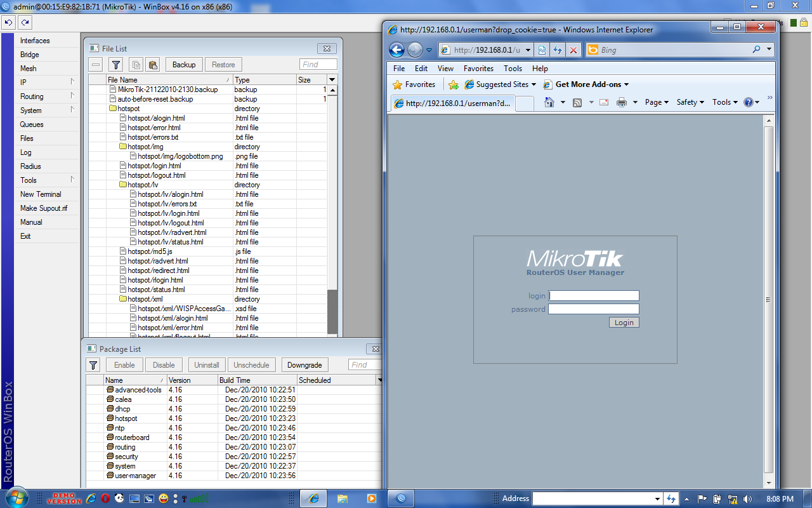The width and height of the screenshot is (812, 508).
Task: Click the yellow smiley icon in the taskbar
Action: coord(164,499)
